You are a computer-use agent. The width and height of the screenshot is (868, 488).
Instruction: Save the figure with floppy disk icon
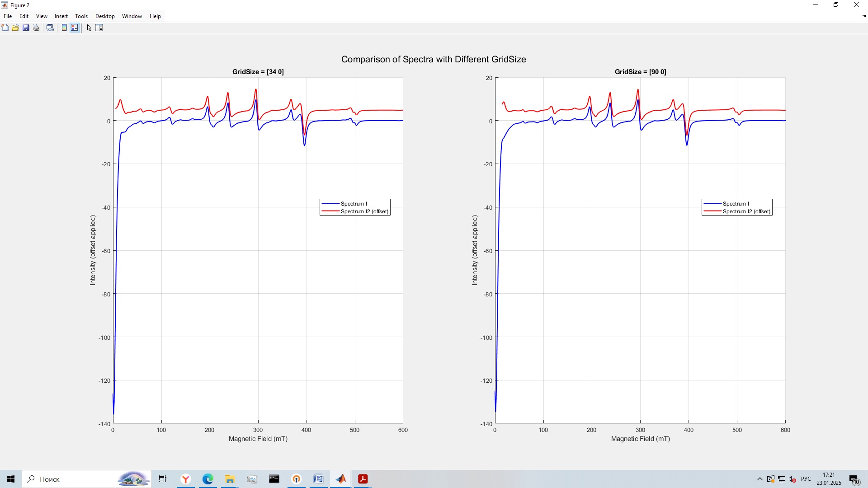(x=26, y=28)
